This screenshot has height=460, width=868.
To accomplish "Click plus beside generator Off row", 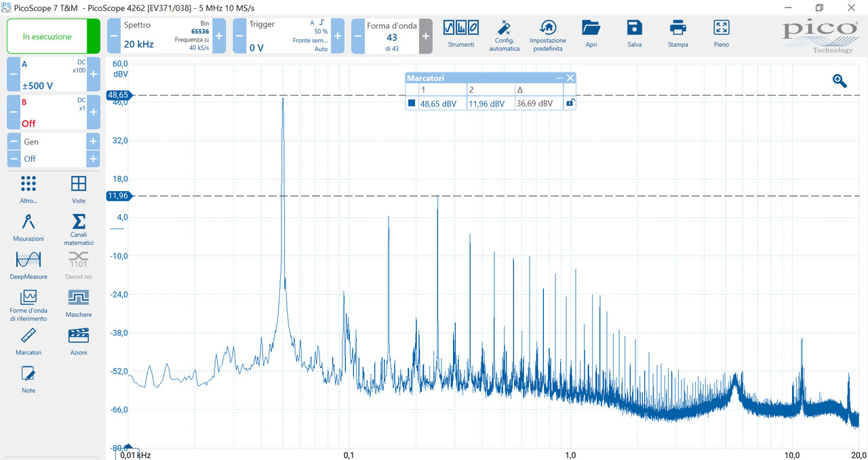I will point(93,159).
